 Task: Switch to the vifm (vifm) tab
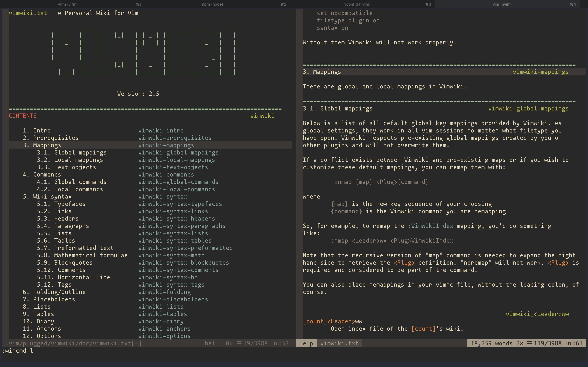[68, 4]
